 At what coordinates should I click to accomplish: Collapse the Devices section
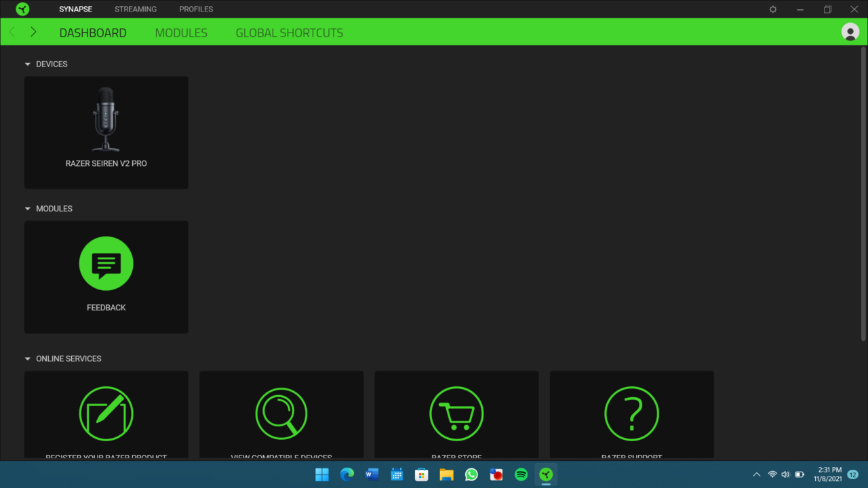[28, 64]
